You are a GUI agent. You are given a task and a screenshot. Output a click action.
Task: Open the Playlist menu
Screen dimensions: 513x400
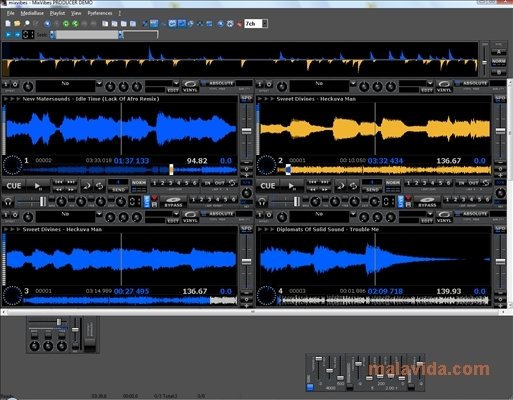(x=57, y=13)
